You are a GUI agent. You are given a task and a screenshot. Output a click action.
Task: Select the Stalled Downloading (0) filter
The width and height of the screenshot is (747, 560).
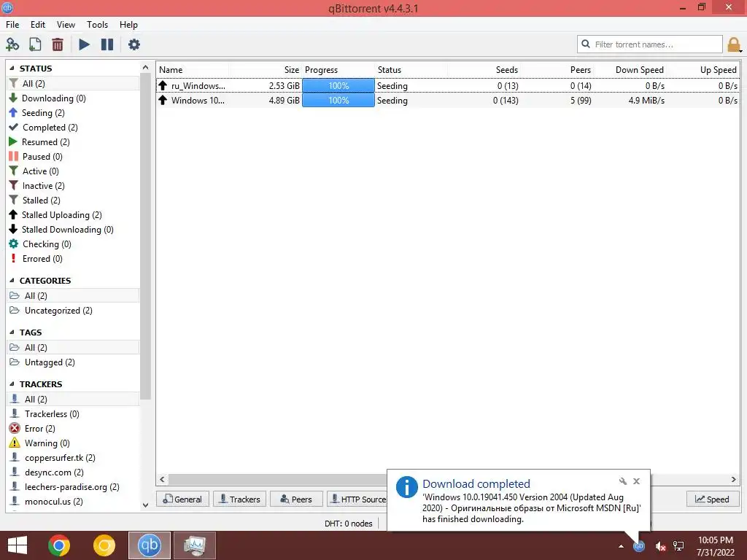tap(74, 230)
